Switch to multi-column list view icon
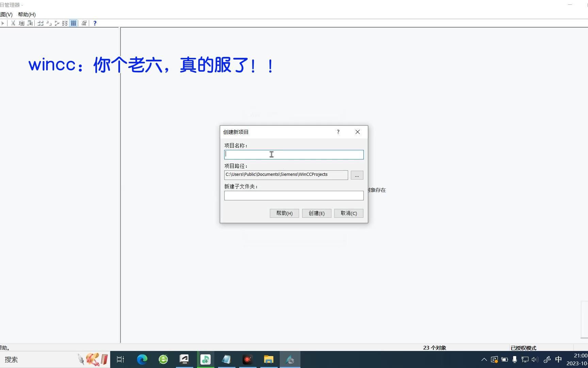588x368 pixels. point(65,23)
